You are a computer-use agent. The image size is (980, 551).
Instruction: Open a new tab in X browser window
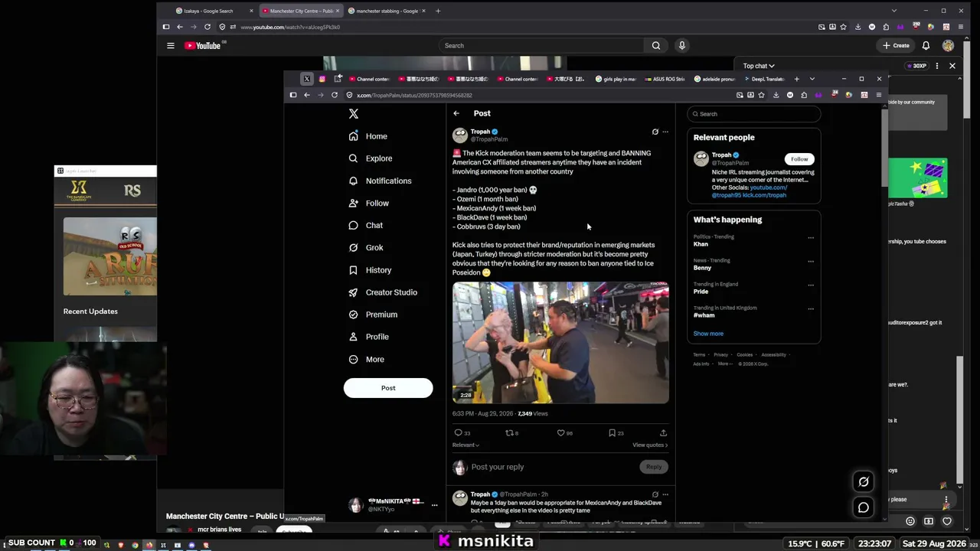tap(796, 79)
